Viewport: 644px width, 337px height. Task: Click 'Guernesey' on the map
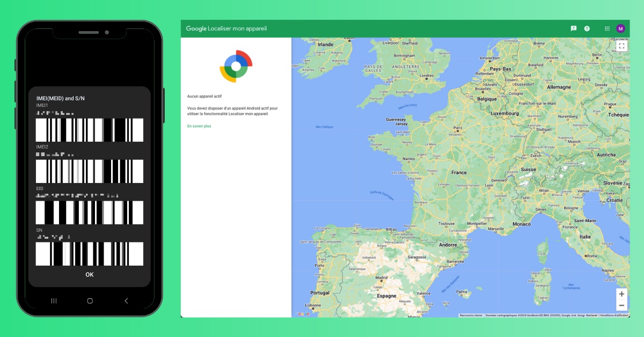click(396, 119)
